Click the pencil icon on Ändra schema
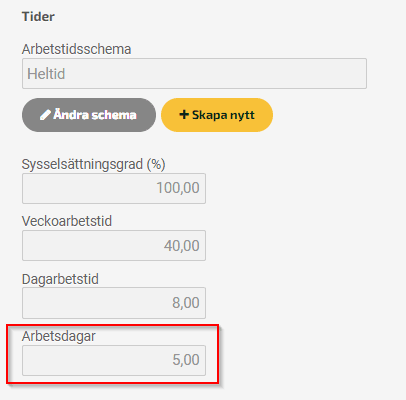Image resolution: width=406 pixels, height=400 pixels. tap(45, 115)
